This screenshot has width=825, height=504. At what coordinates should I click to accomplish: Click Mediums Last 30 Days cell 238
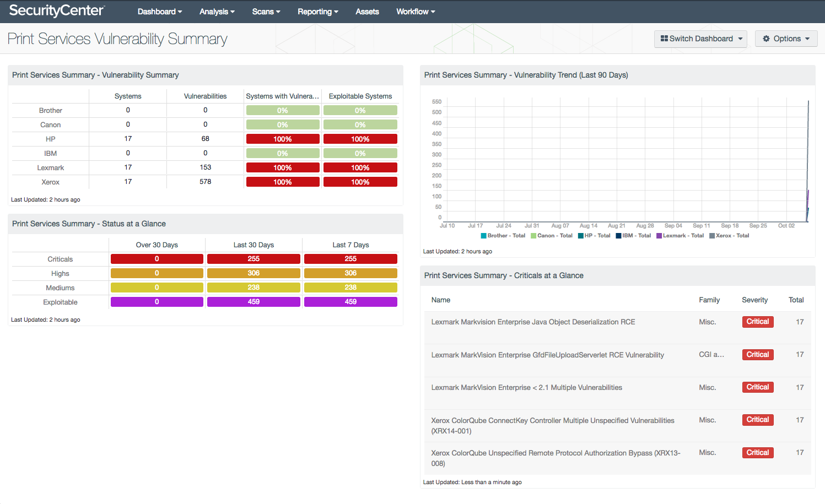point(254,288)
